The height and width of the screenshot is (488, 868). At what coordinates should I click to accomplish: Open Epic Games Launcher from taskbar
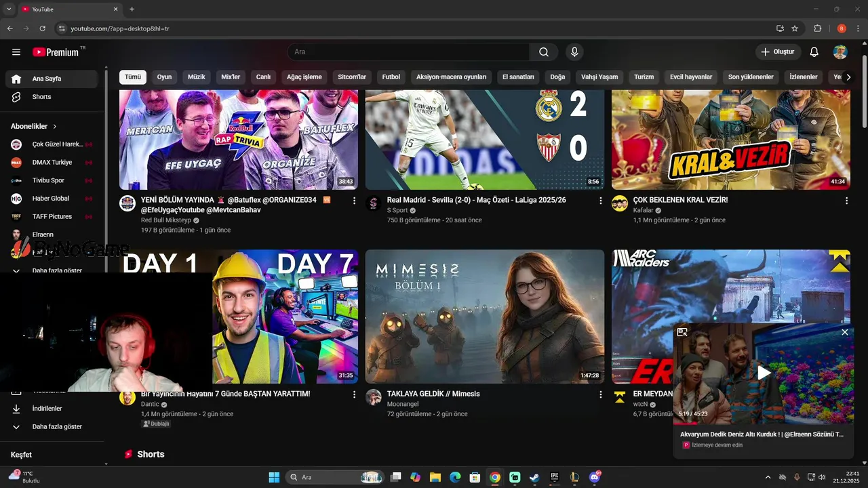tap(555, 477)
